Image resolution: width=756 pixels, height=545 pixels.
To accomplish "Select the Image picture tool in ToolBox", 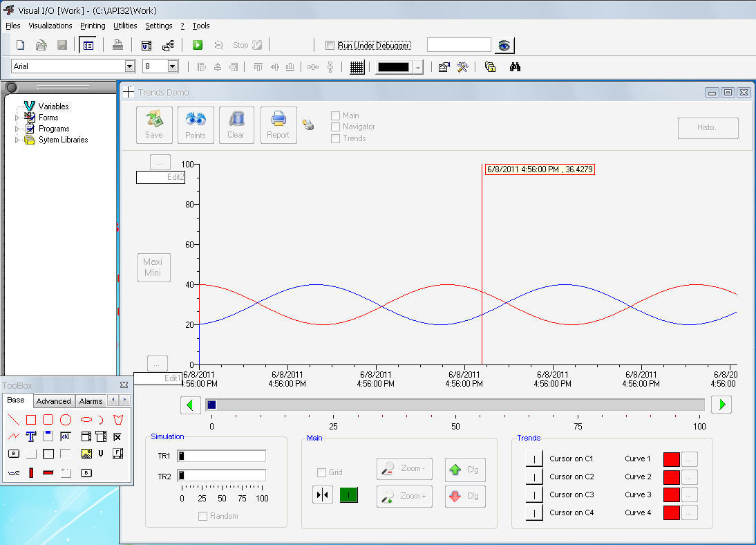I will pyautogui.click(x=86, y=454).
